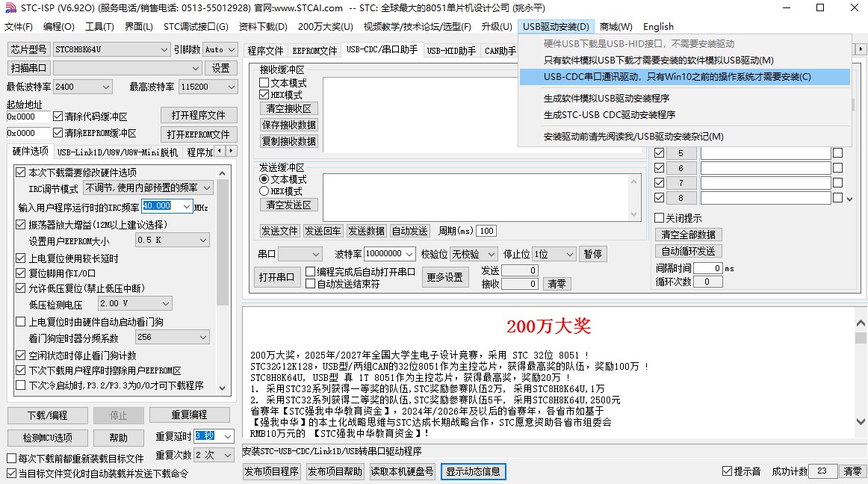Click the hardware options vertical scrollbar thumb
Screen dimensions: 868x484
click(x=223, y=243)
